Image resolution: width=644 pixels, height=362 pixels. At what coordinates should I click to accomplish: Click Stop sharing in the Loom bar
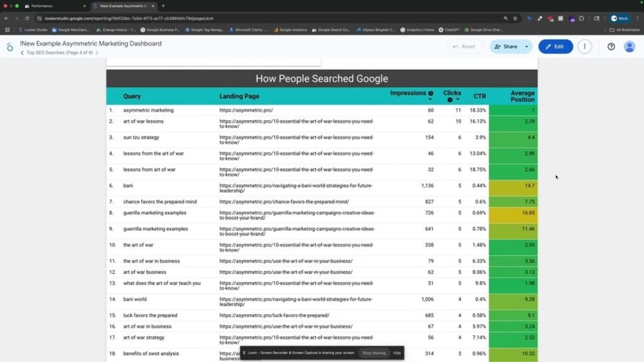(374, 353)
